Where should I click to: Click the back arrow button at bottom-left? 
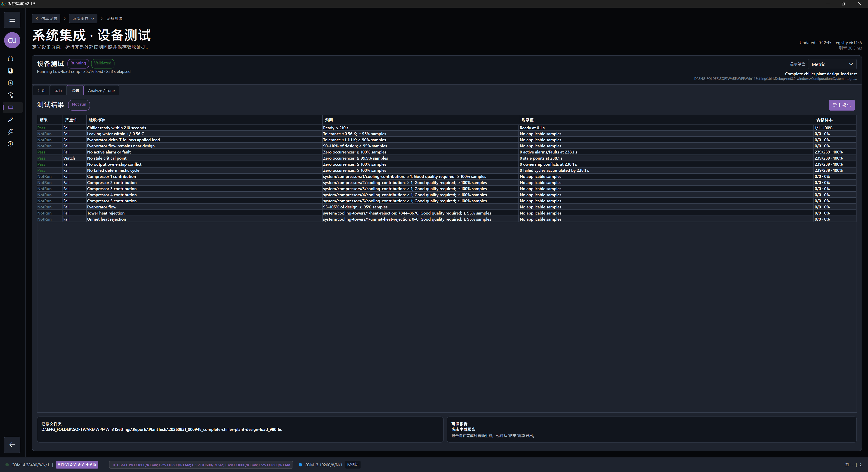(12, 445)
